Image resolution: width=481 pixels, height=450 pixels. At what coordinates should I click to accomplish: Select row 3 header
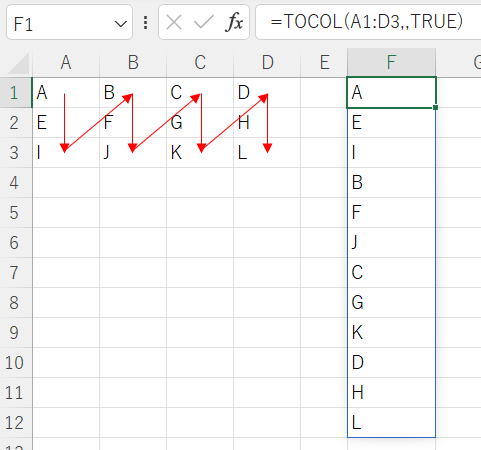[x=16, y=152]
